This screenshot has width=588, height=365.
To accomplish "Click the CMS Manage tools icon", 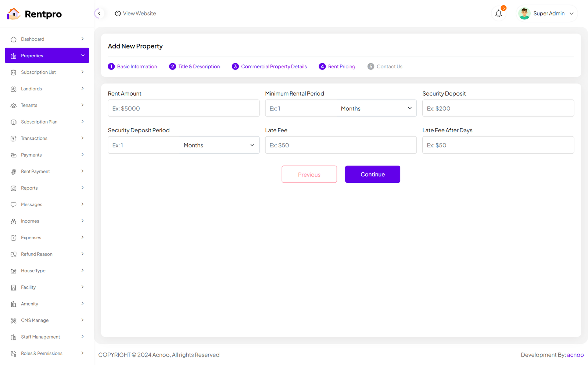I will coord(14,321).
